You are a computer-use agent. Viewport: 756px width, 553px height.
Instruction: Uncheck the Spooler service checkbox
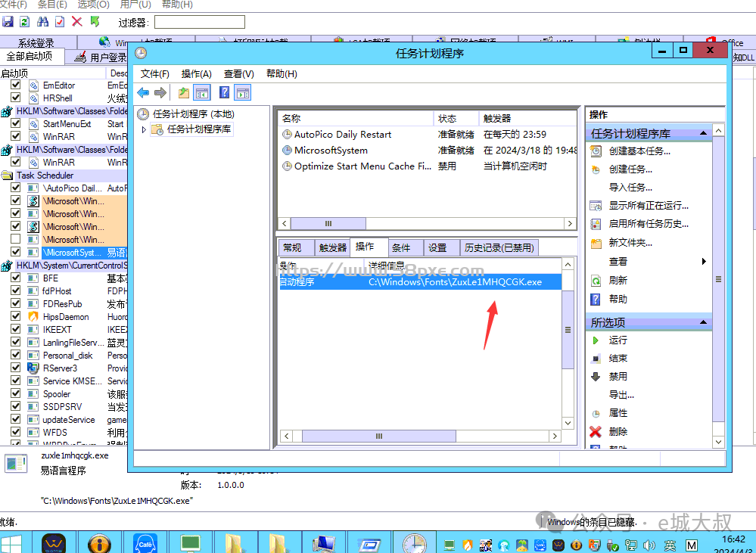[x=15, y=393]
